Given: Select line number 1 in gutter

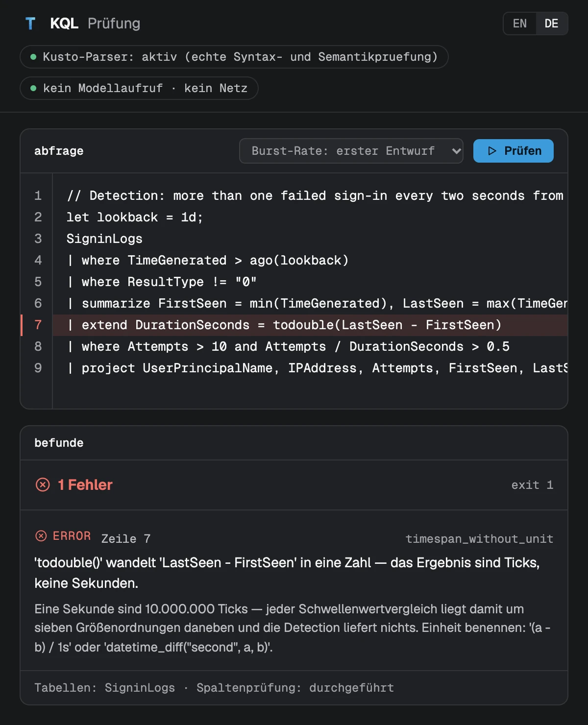Looking at the screenshot, I should pos(38,195).
